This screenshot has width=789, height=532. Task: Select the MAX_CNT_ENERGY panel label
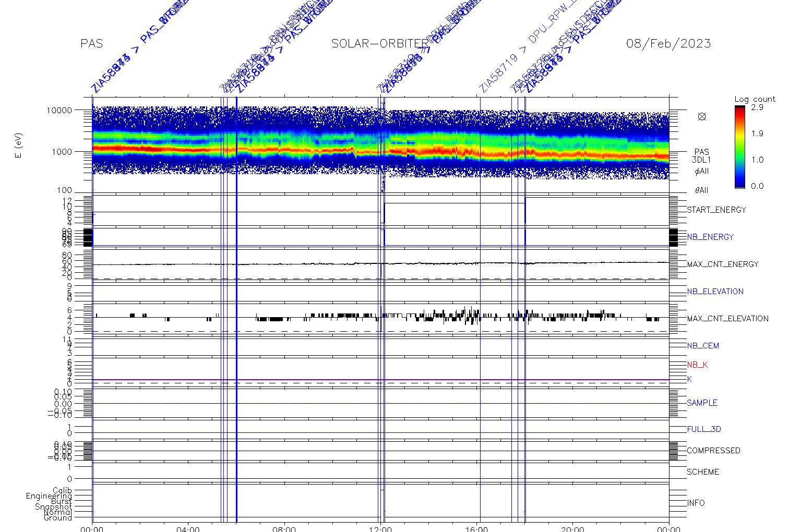click(723, 264)
